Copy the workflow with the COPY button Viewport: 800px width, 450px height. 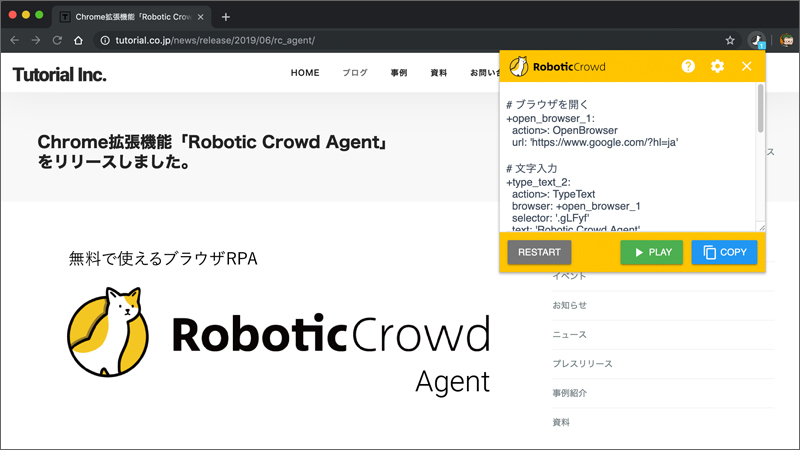pyautogui.click(x=724, y=252)
